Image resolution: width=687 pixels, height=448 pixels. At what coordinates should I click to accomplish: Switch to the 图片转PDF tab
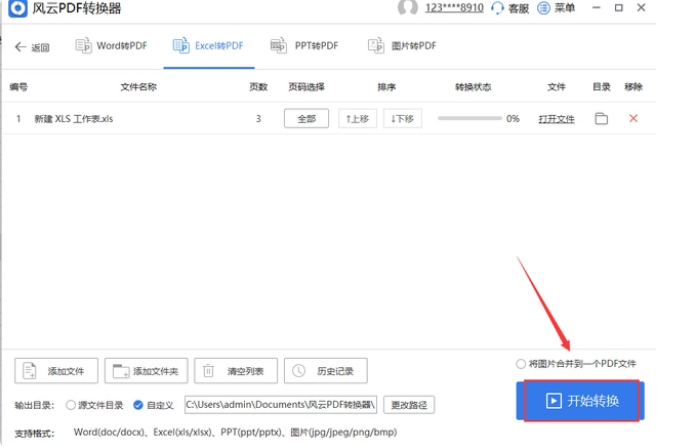point(402,46)
